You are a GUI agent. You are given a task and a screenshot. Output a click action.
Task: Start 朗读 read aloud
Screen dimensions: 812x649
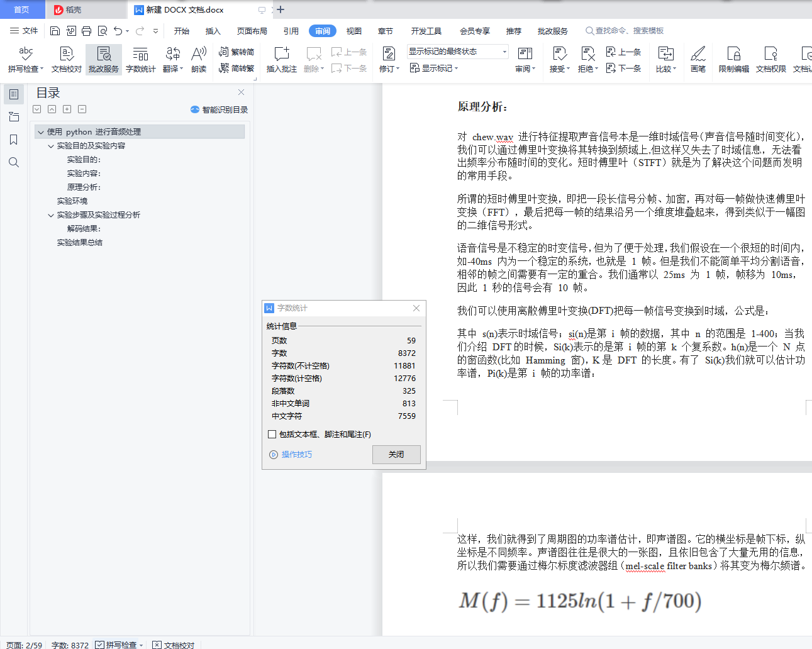click(x=199, y=60)
